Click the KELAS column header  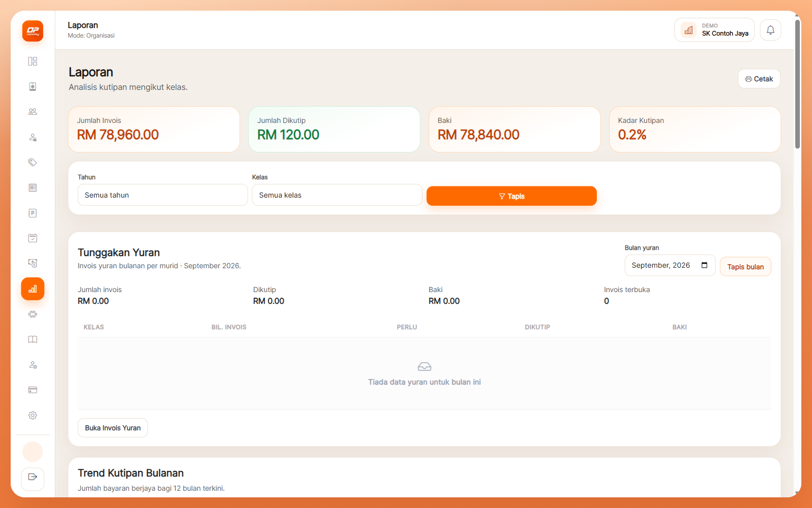pos(94,327)
